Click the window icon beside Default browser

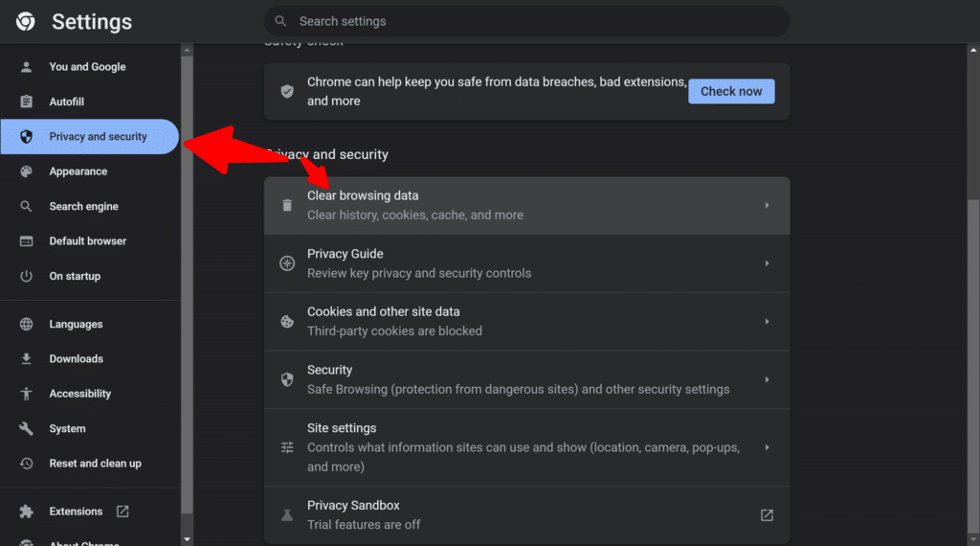[x=26, y=241]
